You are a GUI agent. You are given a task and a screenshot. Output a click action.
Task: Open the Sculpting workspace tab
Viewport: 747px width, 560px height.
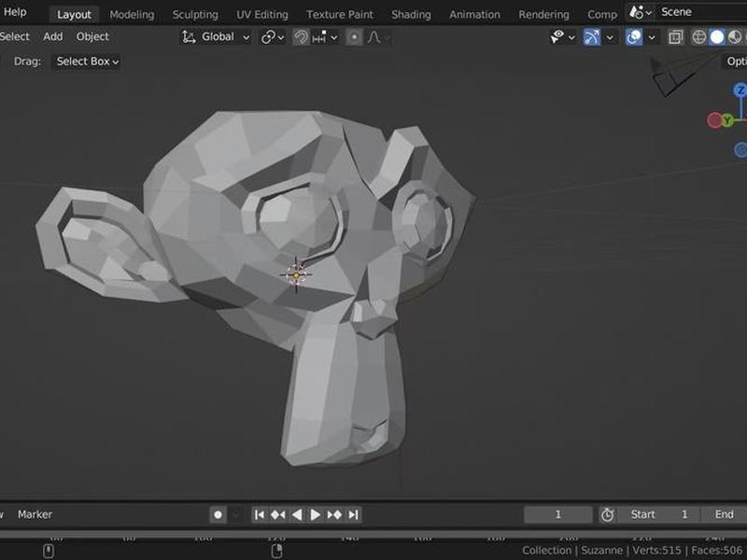click(x=195, y=14)
